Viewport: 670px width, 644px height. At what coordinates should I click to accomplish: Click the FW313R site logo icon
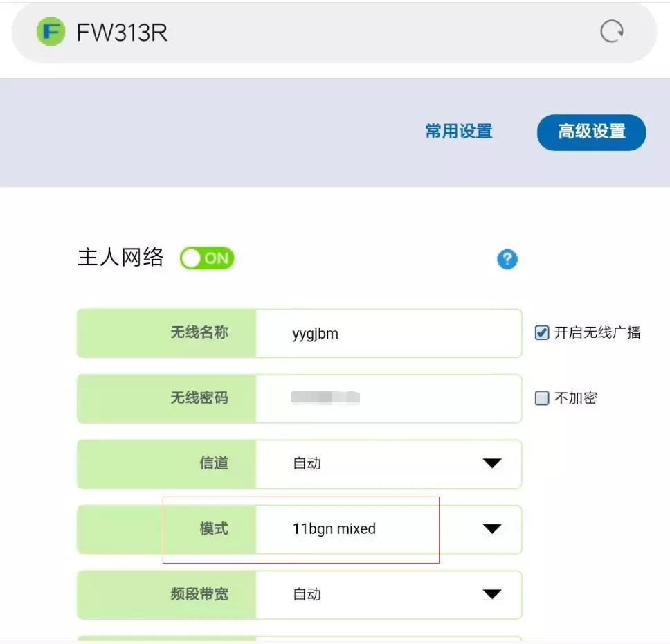pyautogui.click(x=50, y=31)
